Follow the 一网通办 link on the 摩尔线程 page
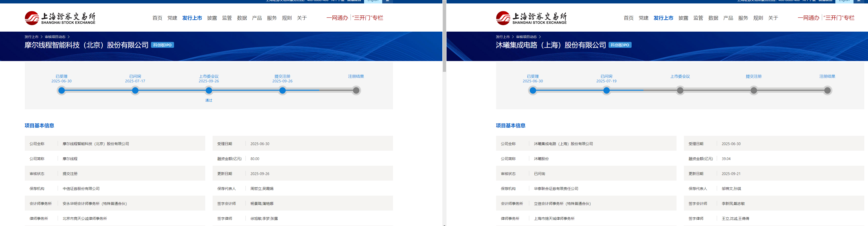Screen dimensions: 868x226 [337, 18]
